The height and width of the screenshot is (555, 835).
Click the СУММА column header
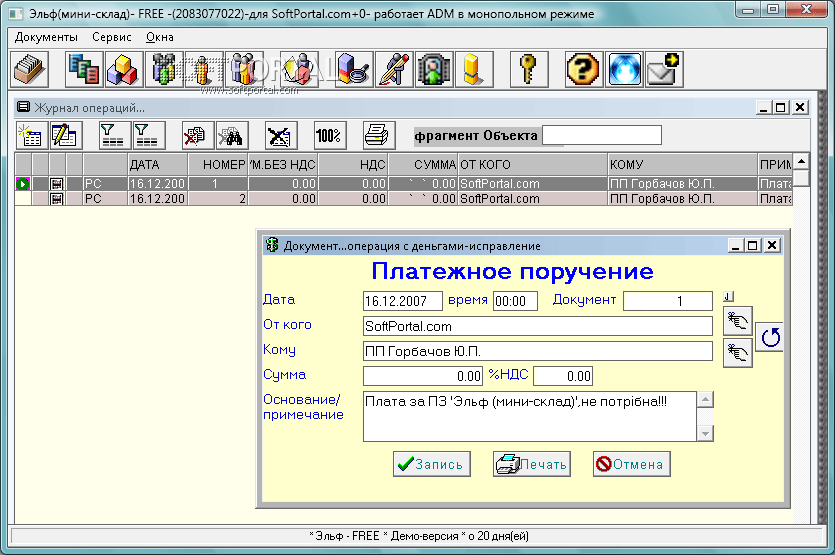(423, 165)
